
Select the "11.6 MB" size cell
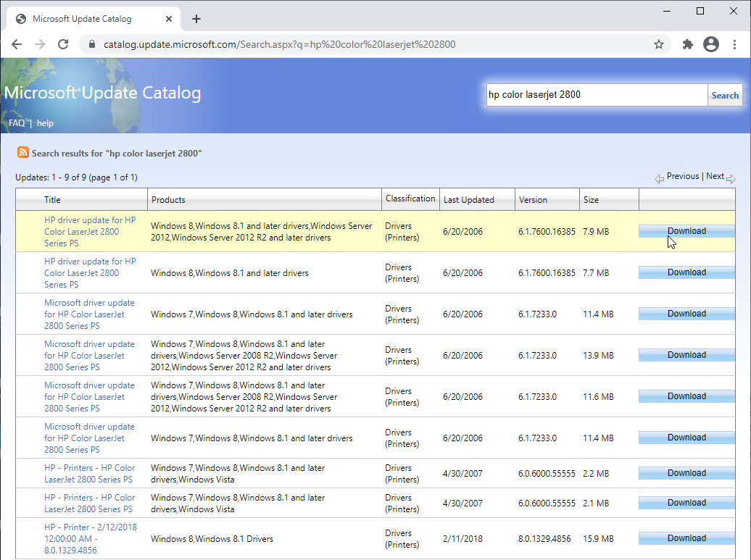click(598, 397)
